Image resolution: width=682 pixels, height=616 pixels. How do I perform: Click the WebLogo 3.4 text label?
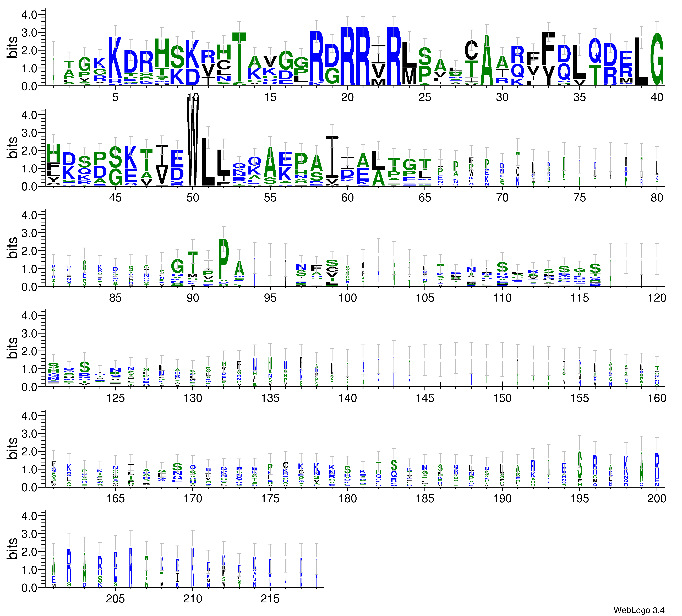pyautogui.click(x=639, y=610)
